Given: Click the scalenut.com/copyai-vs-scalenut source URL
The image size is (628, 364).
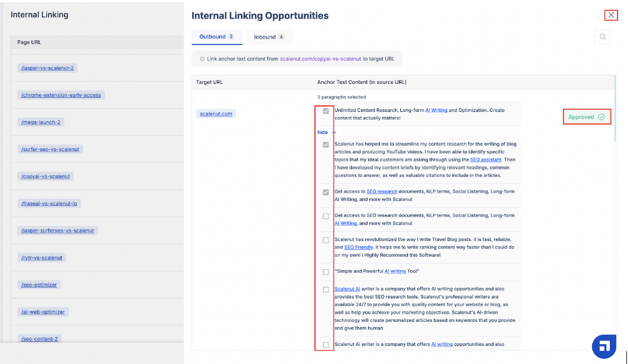Looking at the screenshot, I should click(x=320, y=59).
